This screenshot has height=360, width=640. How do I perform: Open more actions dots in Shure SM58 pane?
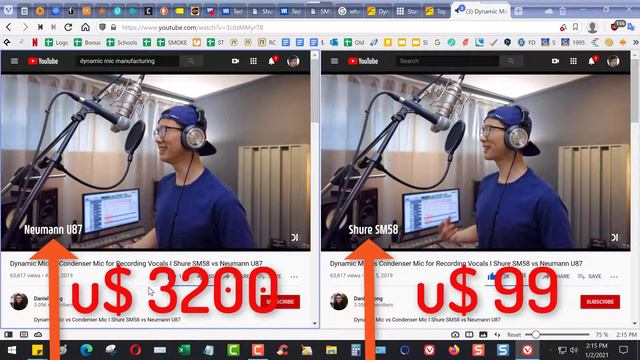click(614, 277)
